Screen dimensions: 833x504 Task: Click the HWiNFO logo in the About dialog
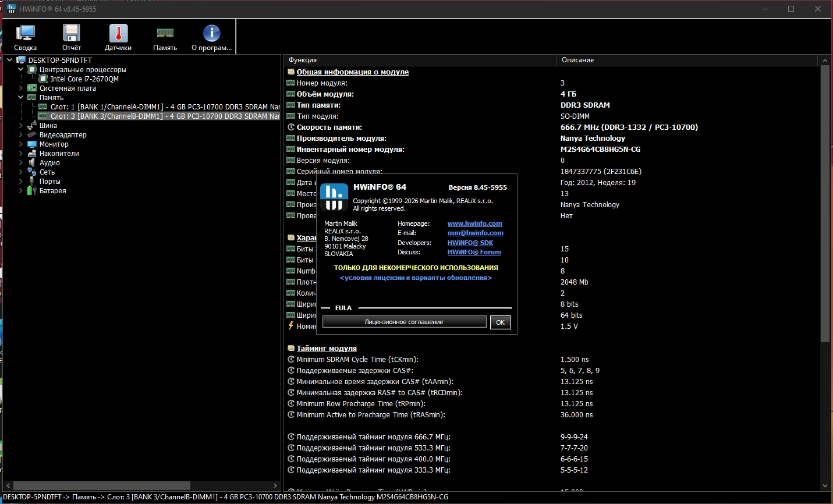click(334, 197)
